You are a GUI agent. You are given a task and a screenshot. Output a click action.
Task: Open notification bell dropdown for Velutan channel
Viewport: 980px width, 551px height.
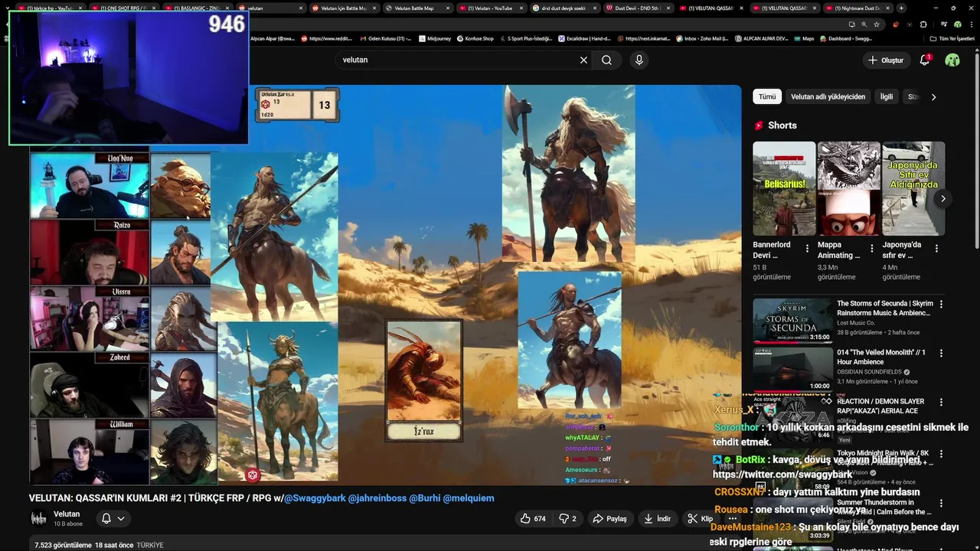(113, 518)
